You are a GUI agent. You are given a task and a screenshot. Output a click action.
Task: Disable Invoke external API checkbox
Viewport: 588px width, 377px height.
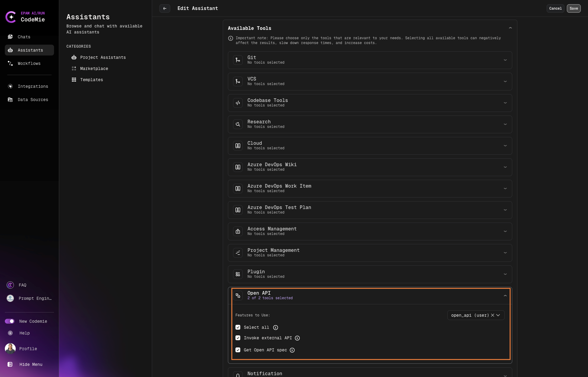[x=238, y=338]
